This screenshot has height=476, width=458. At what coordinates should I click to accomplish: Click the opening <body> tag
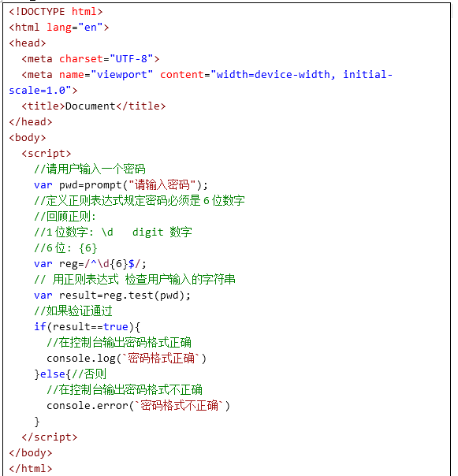tap(28, 138)
